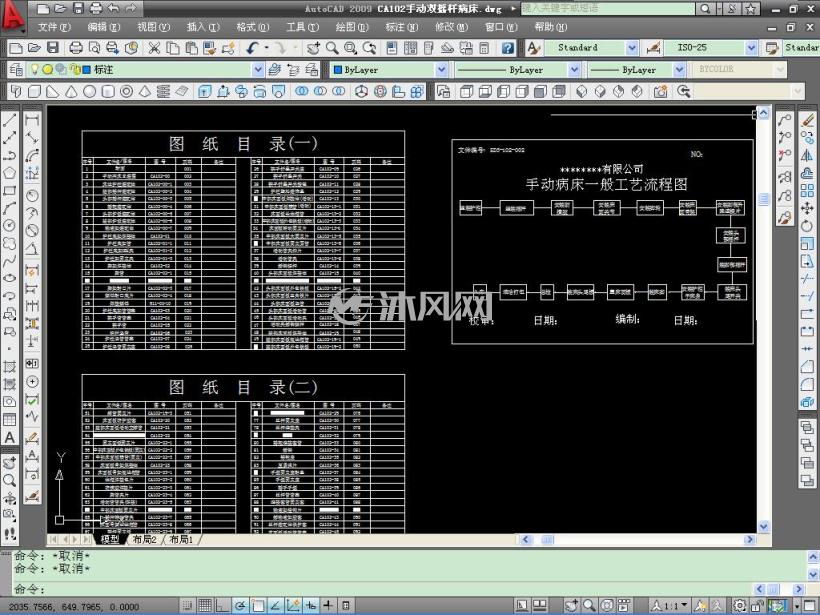Image resolution: width=820 pixels, height=615 pixels.
Task: Open the Layer Properties Manager icon
Action: [16, 70]
